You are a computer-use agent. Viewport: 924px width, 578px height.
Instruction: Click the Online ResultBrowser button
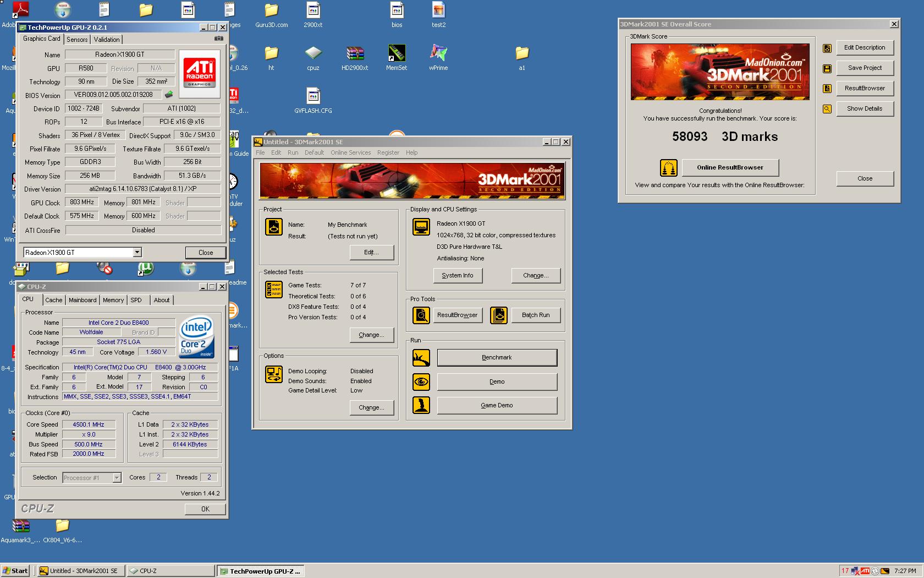point(730,167)
